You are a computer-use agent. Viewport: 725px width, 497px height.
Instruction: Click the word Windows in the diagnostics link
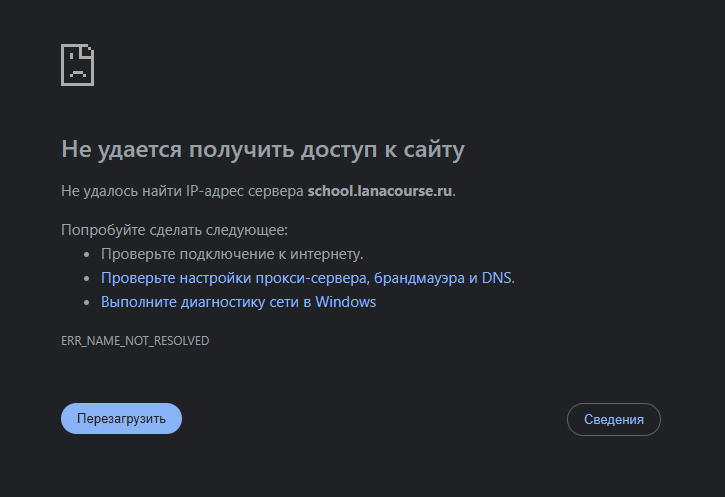point(345,302)
